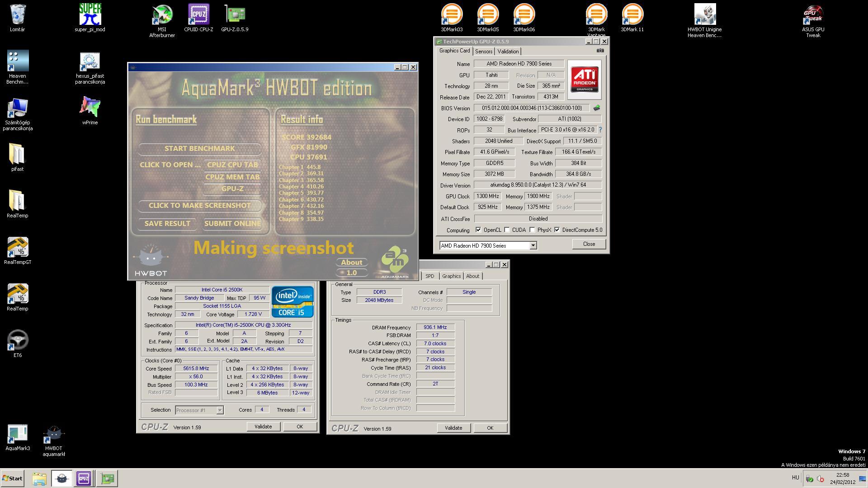Launch HWBOT Unigine Heaven Benchmark shortcut
868x488 pixels.
[x=704, y=21]
